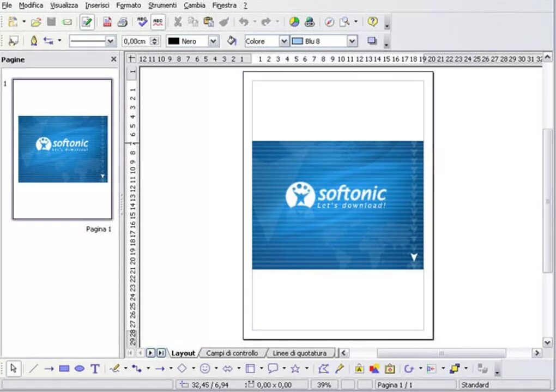Switch to Campi di controllo tab
The width and height of the screenshot is (556, 392).
click(232, 353)
